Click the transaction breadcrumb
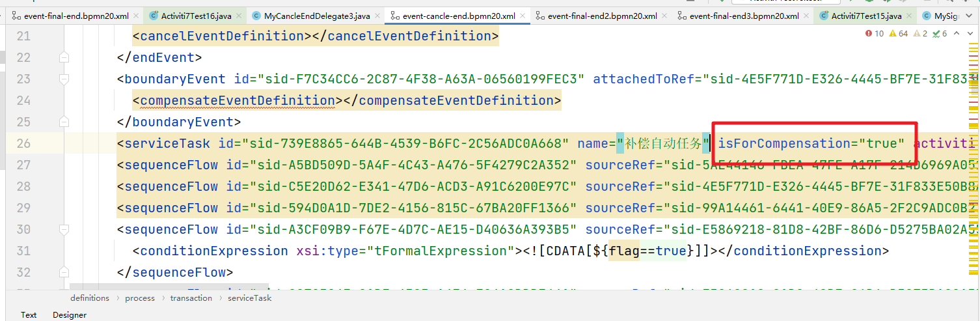This screenshot has width=980, height=321. [x=191, y=298]
